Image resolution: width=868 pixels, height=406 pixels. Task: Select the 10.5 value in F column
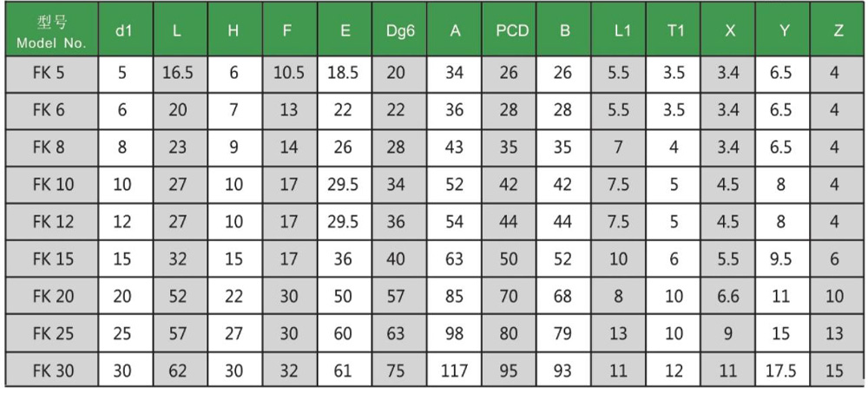[x=290, y=74]
